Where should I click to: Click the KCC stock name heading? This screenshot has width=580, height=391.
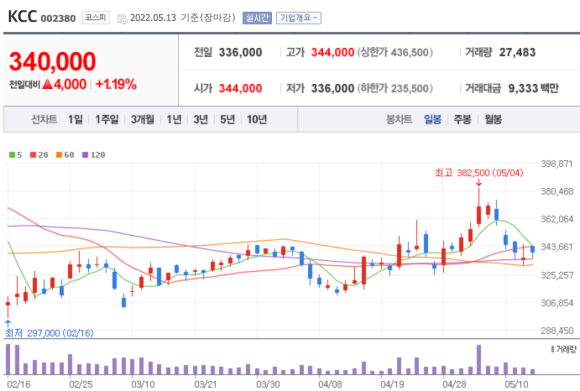tap(22, 17)
